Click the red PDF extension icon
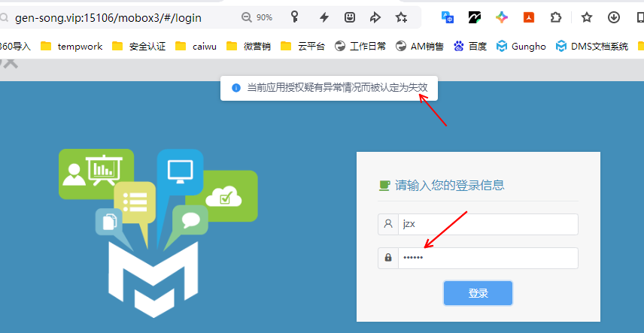644x333 pixels. point(529,17)
